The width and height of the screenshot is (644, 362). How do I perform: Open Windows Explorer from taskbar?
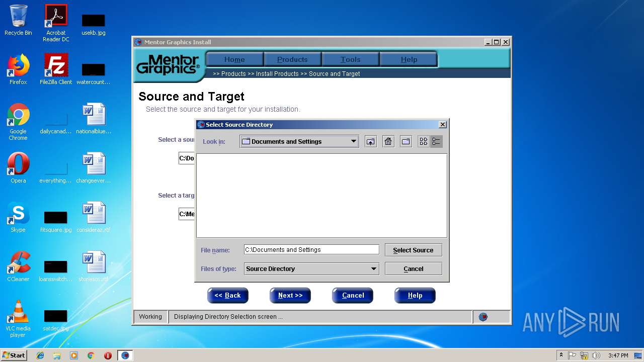(57, 355)
